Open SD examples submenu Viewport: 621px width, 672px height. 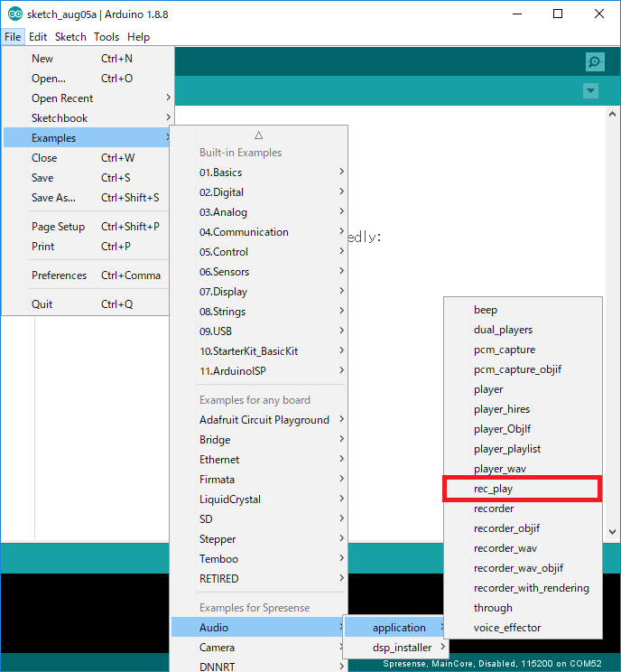[259, 519]
